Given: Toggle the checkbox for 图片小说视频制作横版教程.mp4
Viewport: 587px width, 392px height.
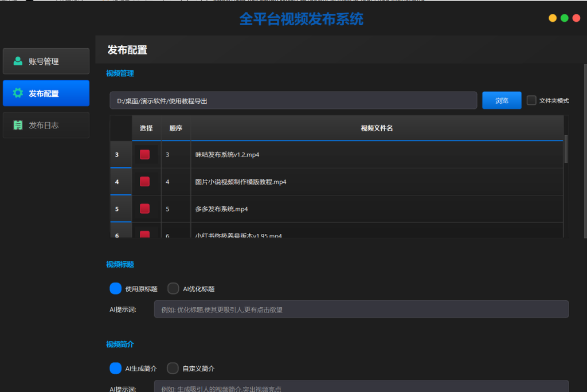Looking at the screenshot, I should 145,182.
